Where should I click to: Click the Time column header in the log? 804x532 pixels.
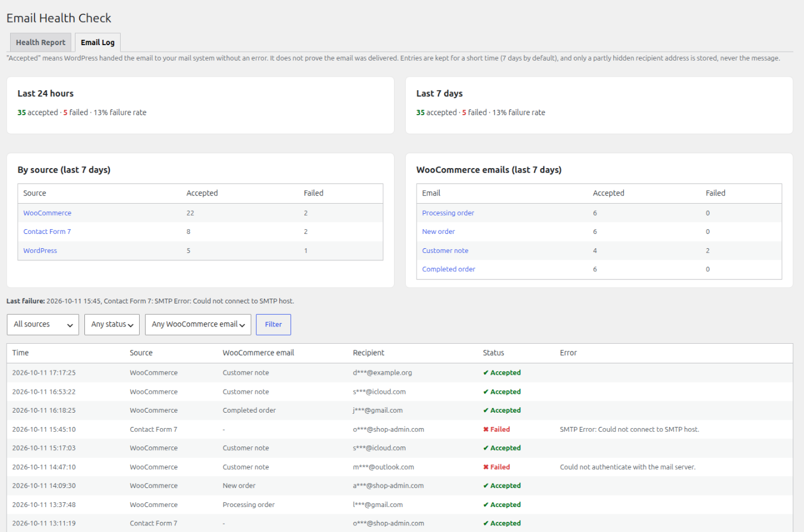click(20, 353)
